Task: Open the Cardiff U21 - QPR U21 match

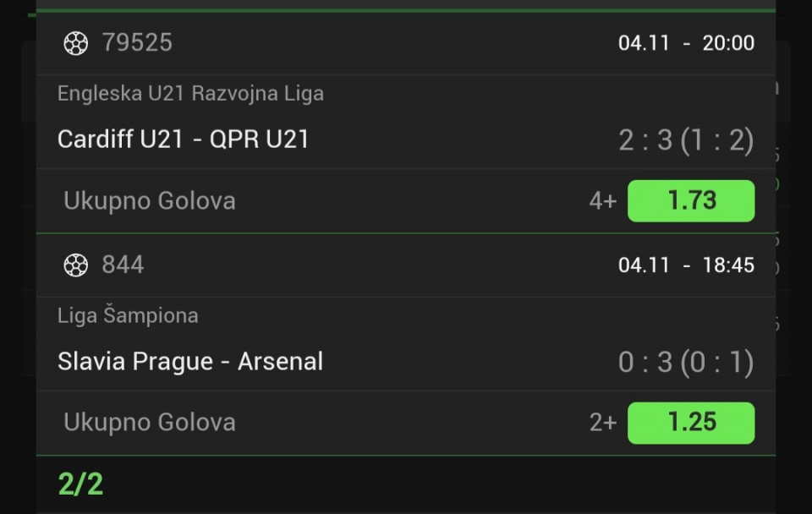Action: point(183,139)
